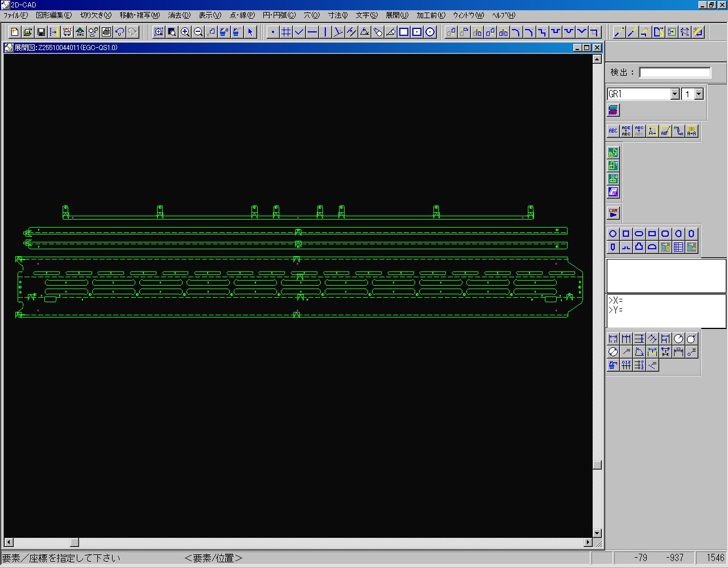Select the grid lines tool
728x568 pixels.
[286, 32]
